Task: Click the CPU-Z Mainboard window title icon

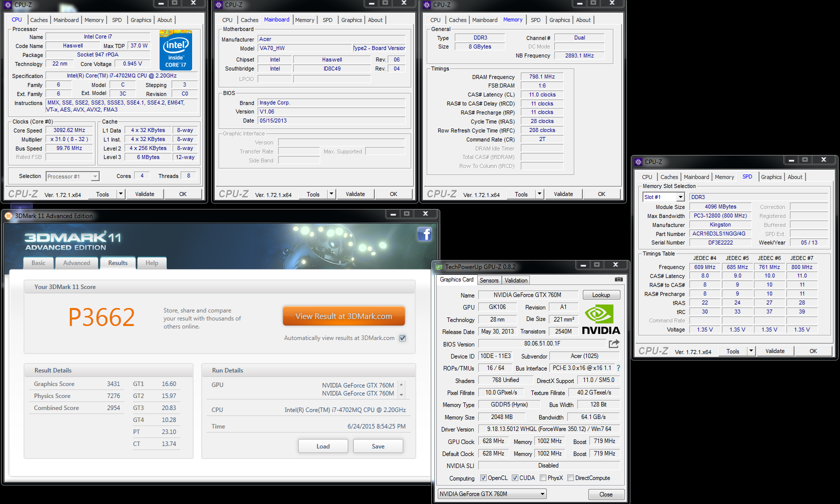Action: [x=219, y=5]
